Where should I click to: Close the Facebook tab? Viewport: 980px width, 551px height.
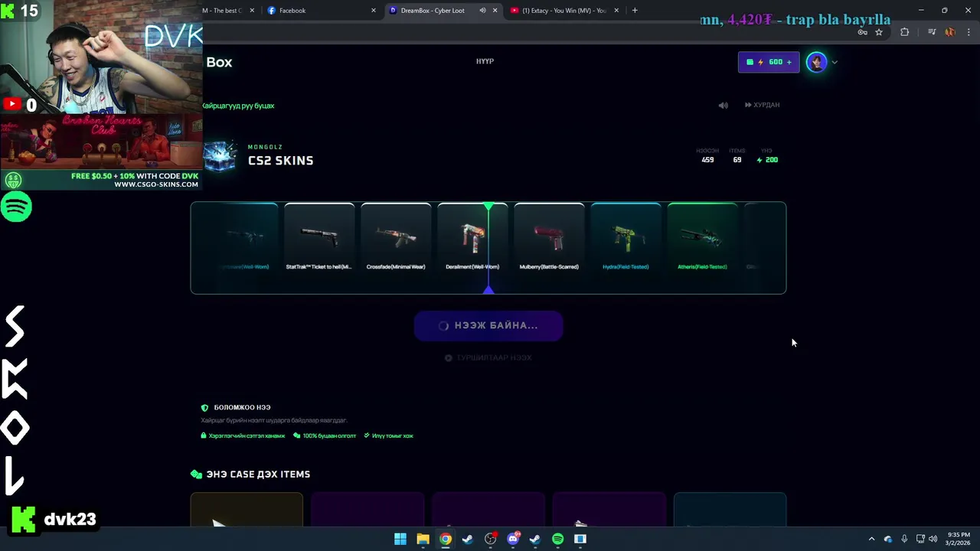(374, 11)
